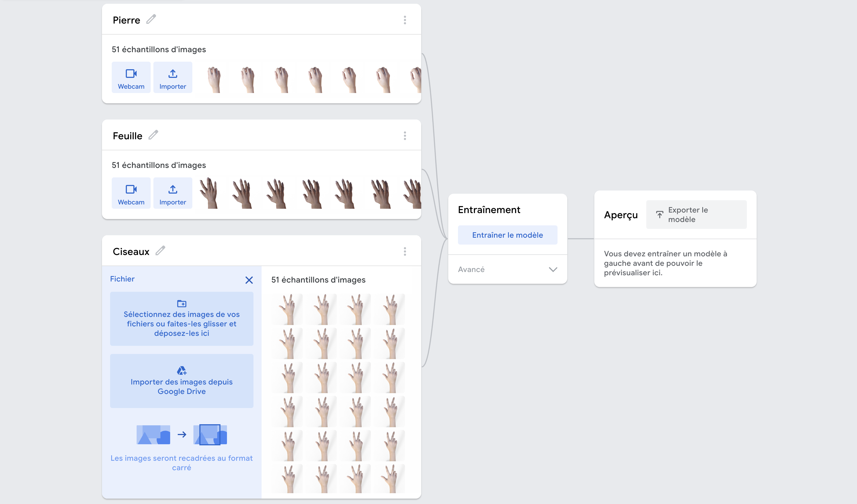Click the pencil icon next to Pierre

coord(151,19)
